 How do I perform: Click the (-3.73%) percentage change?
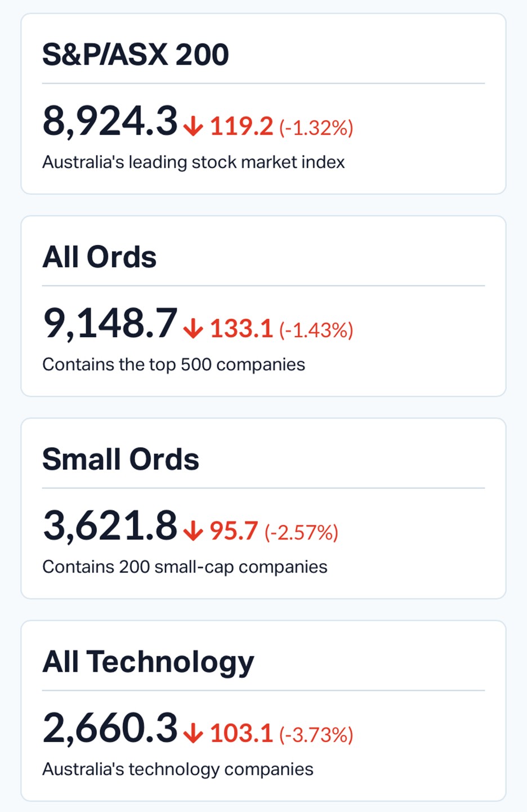(316, 734)
